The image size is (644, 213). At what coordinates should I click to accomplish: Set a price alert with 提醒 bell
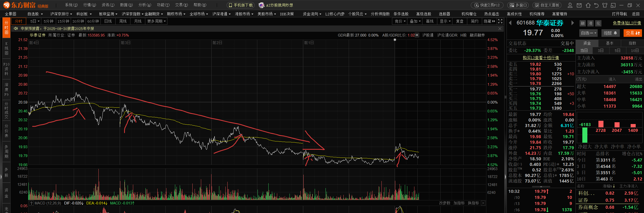tap(610, 33)
